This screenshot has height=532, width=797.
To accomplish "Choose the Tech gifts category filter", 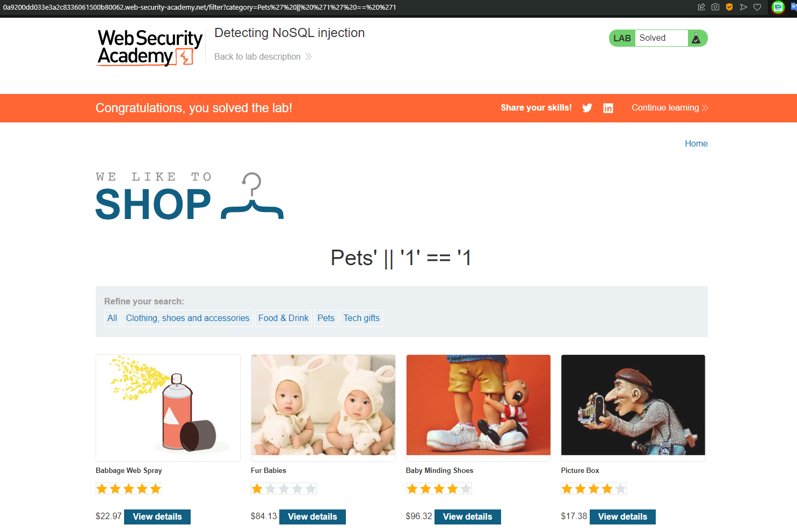I will coord(361,318).
